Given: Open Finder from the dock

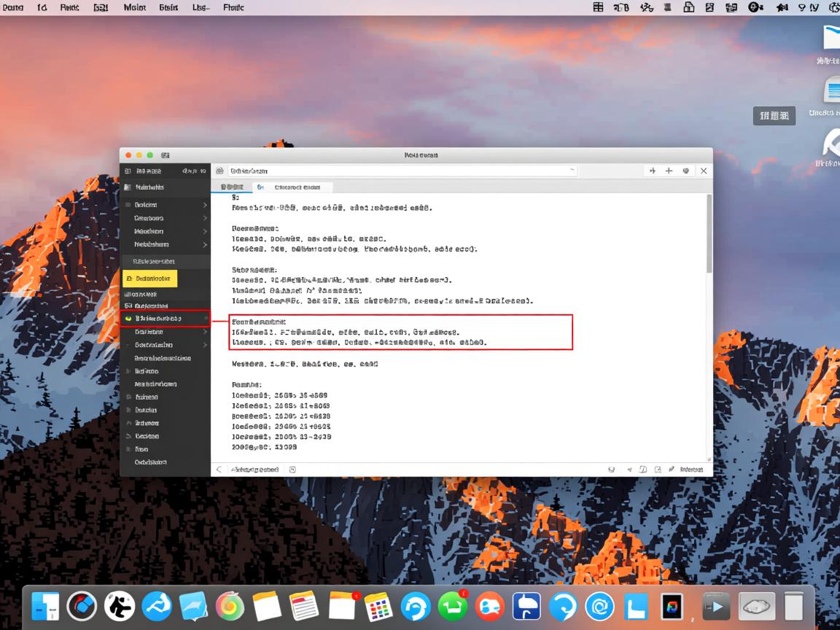Looking at the screenshot, I should (45, 606).
